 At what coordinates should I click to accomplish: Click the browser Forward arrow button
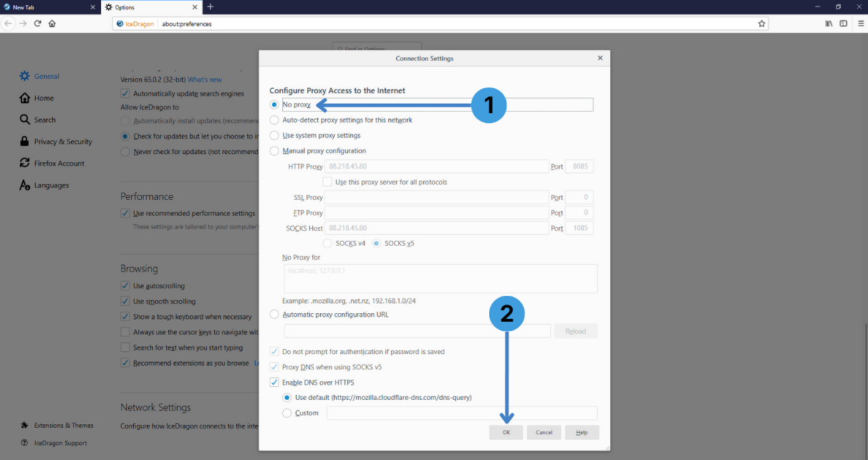[24, 24]
